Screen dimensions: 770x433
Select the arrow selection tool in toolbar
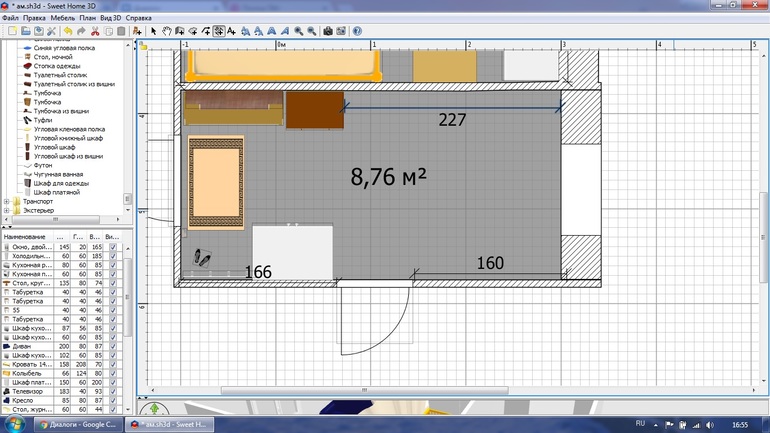(153, 31)
